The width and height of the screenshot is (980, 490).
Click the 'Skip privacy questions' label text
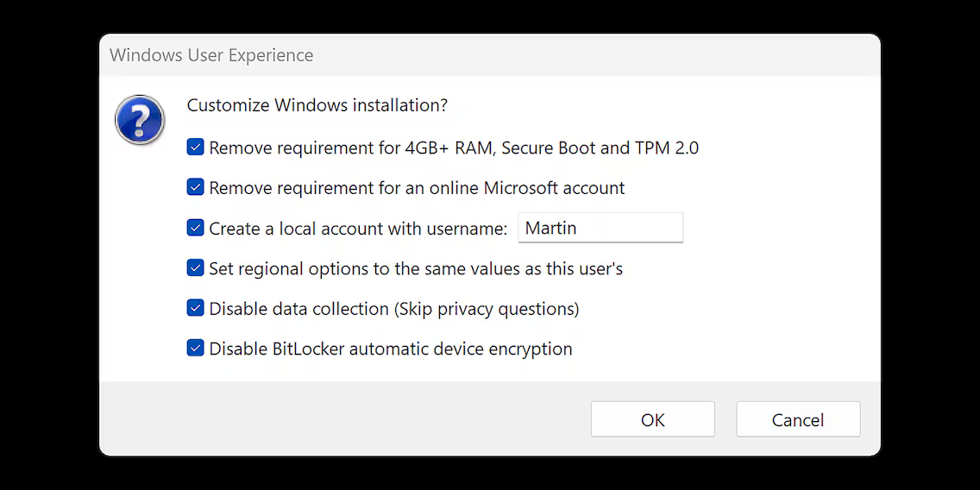pos(487,308)
